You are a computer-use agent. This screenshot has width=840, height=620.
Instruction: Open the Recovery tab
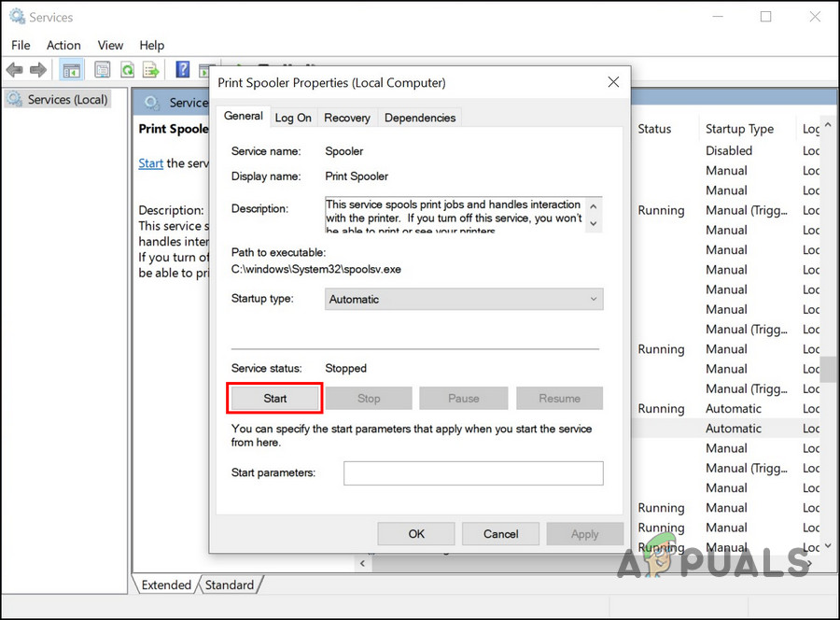coord(347,118)
